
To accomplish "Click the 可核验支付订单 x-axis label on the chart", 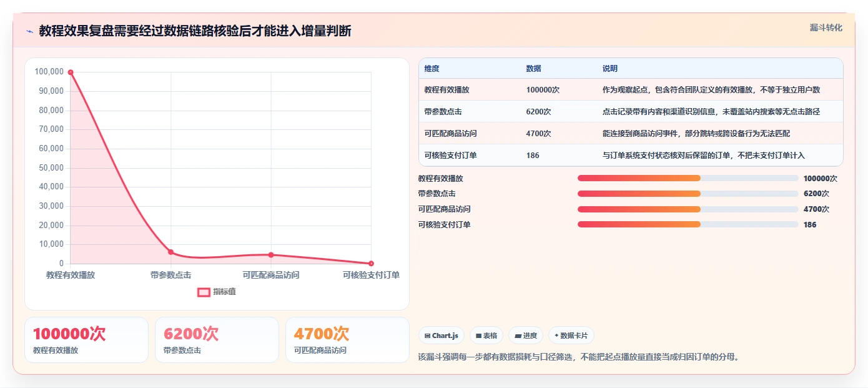I will (x=371, y=275).
